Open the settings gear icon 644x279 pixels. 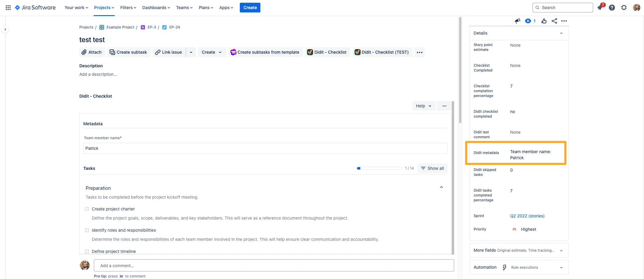click(624, 8)
